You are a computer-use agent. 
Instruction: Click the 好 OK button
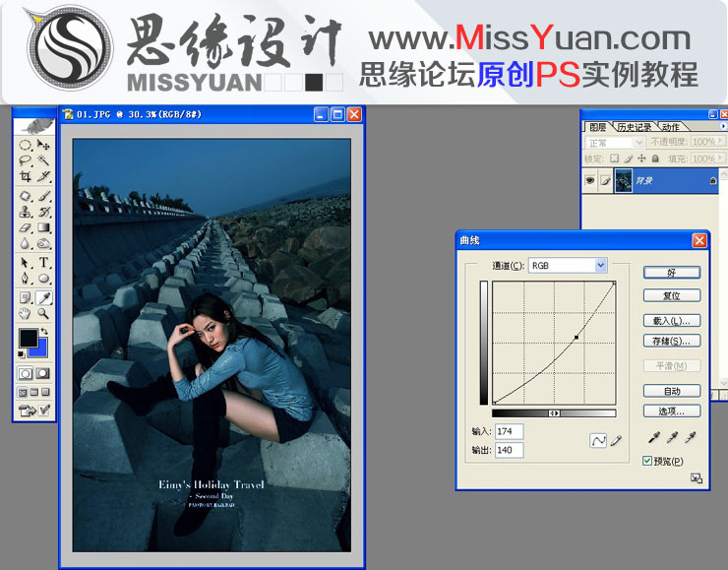pos(671,273)
